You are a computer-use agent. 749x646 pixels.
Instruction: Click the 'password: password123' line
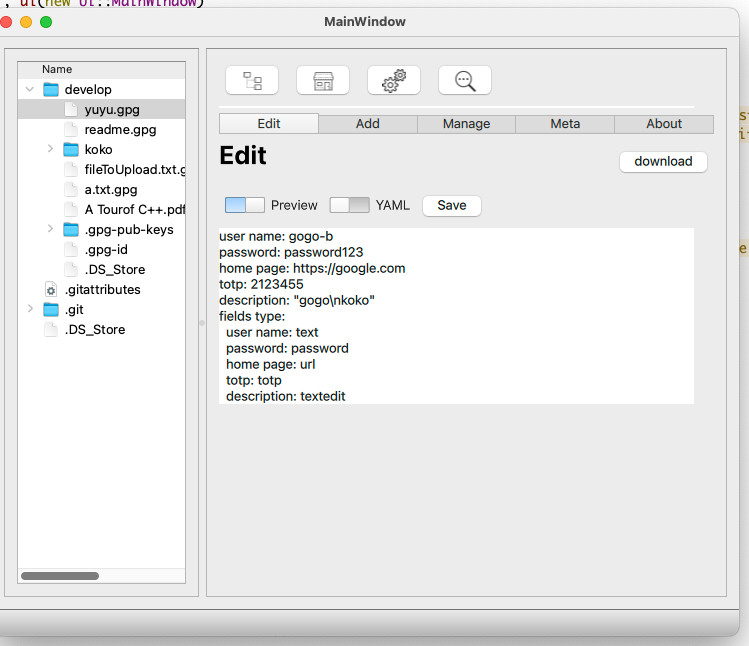coord(291,252)
